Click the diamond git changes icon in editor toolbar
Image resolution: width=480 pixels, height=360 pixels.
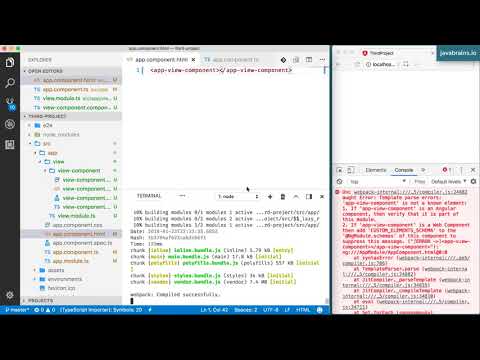click(x=283, y=60)
